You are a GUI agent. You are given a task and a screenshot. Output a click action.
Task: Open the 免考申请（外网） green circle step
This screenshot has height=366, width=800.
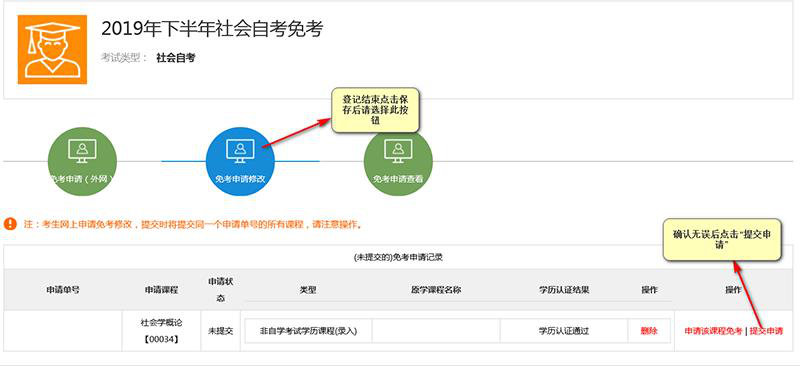click(x=82, y=161)
